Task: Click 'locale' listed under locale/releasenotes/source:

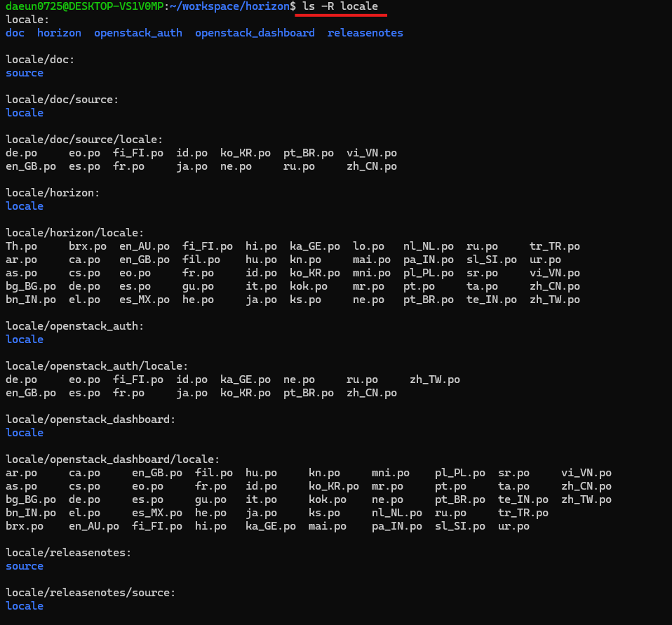Action: [x=25, y=606]
